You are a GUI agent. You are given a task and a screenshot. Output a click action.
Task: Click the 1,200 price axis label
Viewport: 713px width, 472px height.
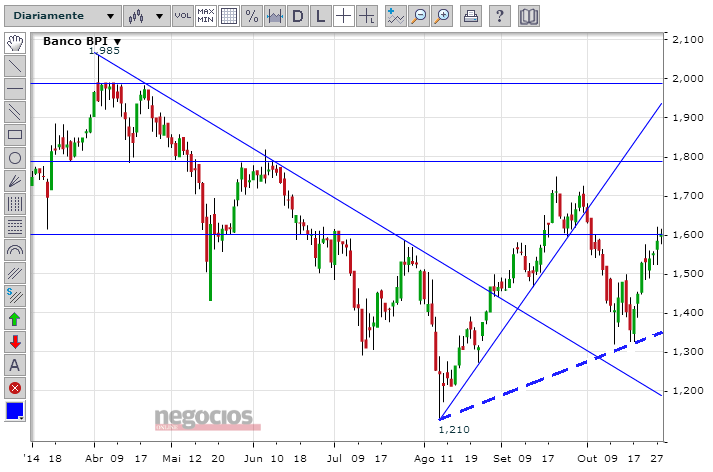coord(688,391)
